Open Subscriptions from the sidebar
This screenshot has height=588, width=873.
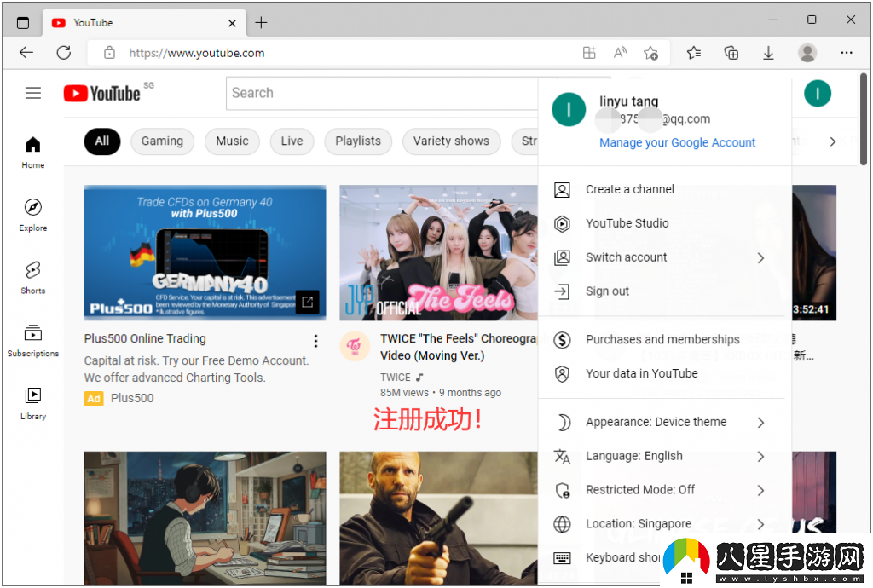[32, 339]
